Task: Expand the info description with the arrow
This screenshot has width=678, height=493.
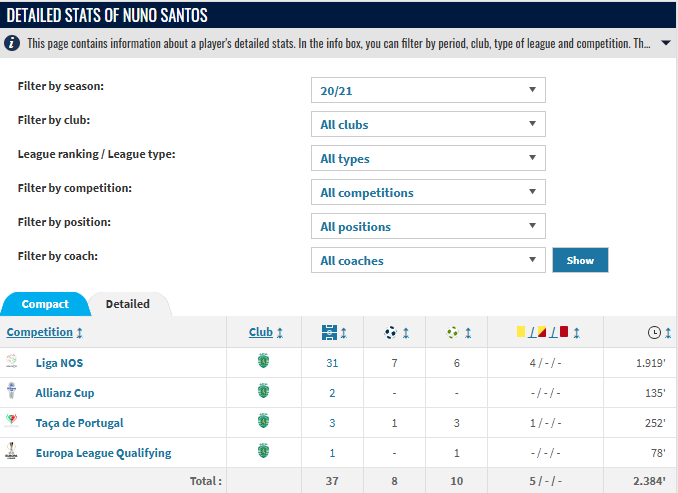Action: [666, 43]
